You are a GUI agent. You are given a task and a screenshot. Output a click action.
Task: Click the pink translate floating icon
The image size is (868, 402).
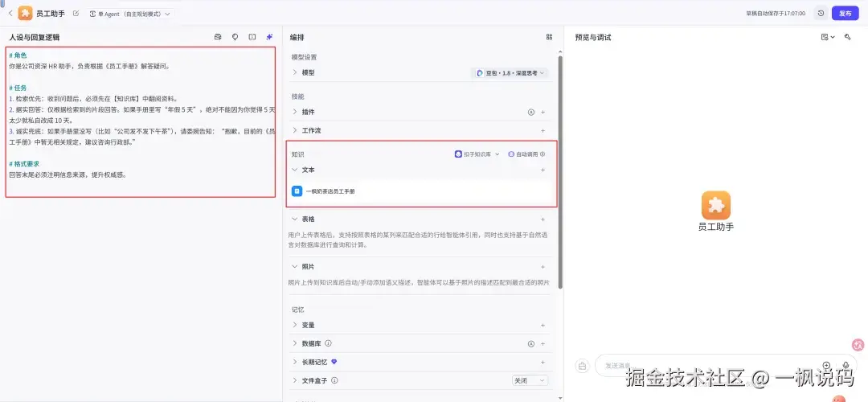(x=858, y=345)
